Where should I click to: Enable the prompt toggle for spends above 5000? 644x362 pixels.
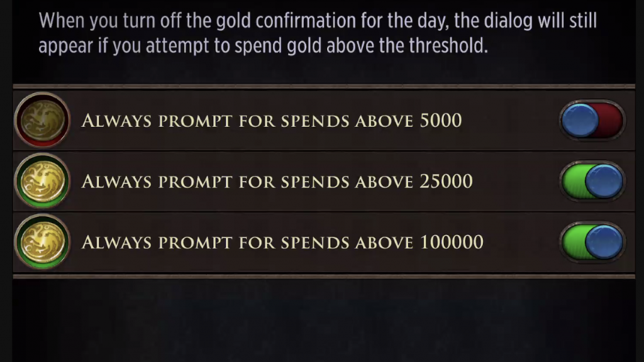pyautogui.click(x=592, y=120)
